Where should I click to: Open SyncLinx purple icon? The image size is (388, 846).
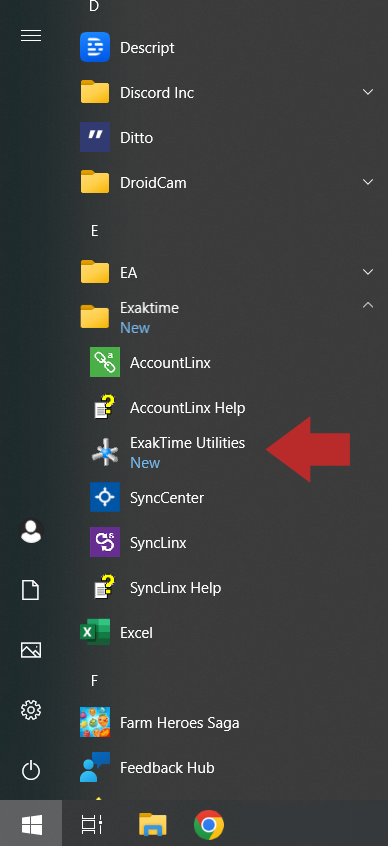point(105,542)
